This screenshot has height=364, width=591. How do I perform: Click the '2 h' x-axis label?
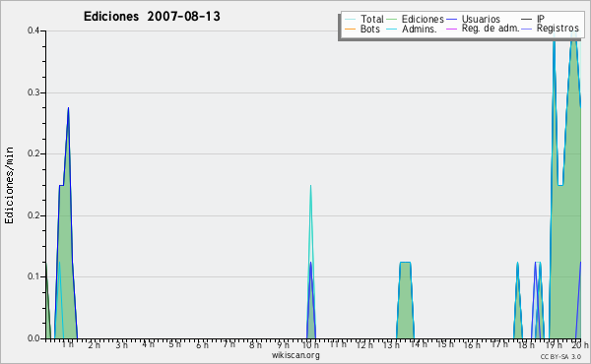pyautogui.click(x=95, y=344)
